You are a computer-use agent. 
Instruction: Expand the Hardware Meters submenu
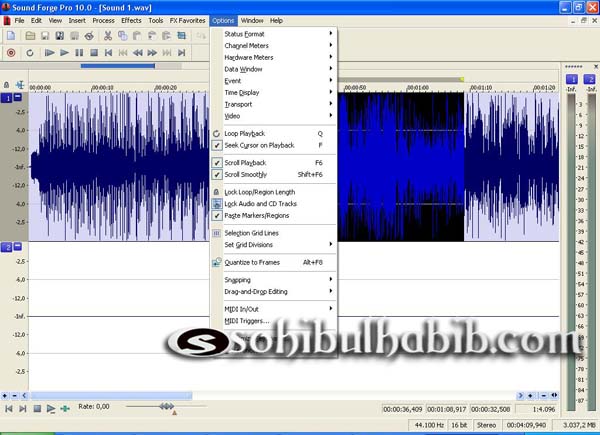pyautogui.click(x=274, y=57)
